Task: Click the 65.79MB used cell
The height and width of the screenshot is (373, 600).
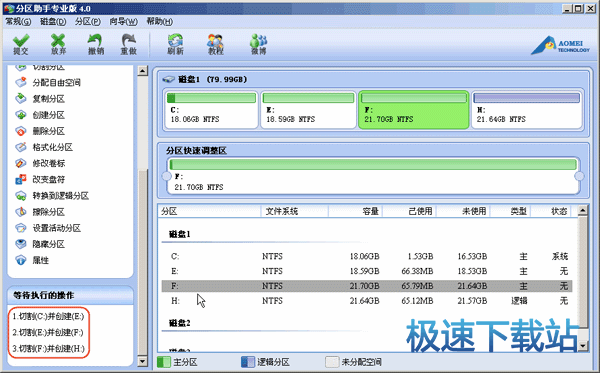Action: point(417,286)
